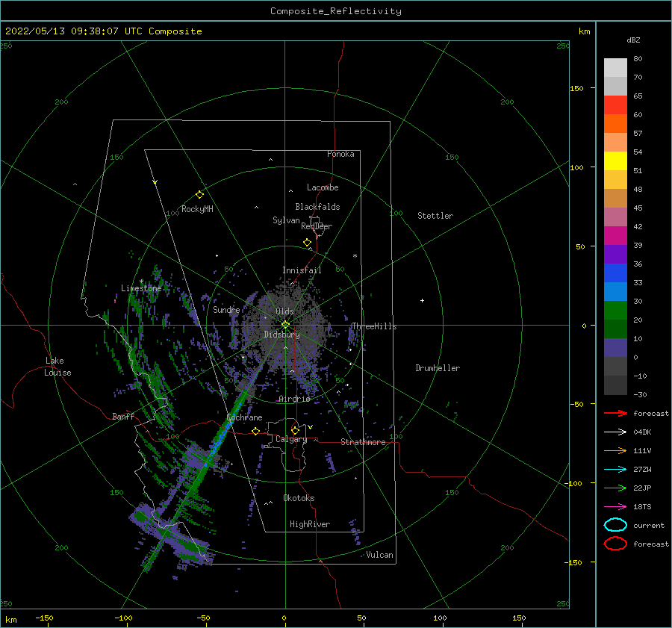Click the red forecast arrow in legend

coord(615,413)
